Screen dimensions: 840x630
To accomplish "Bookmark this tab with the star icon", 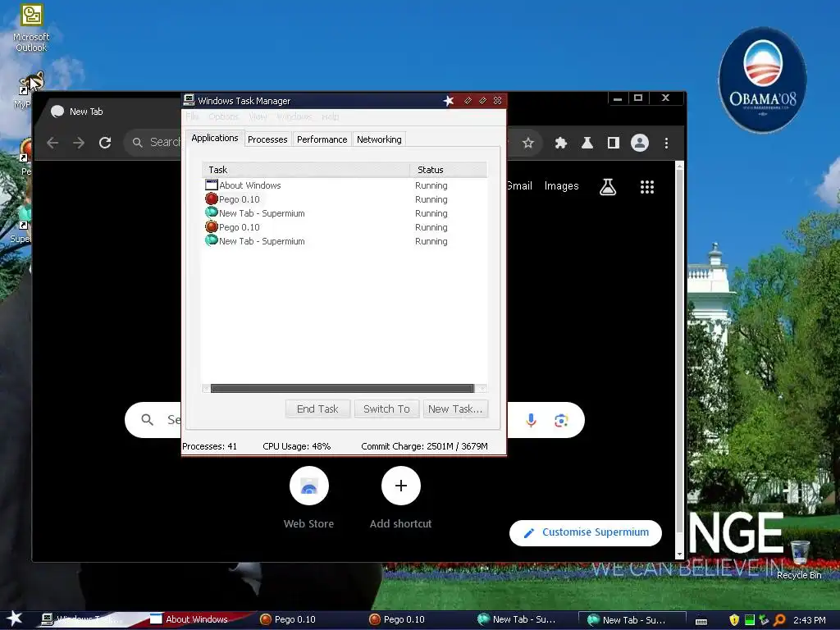I will tap(528, 143).
